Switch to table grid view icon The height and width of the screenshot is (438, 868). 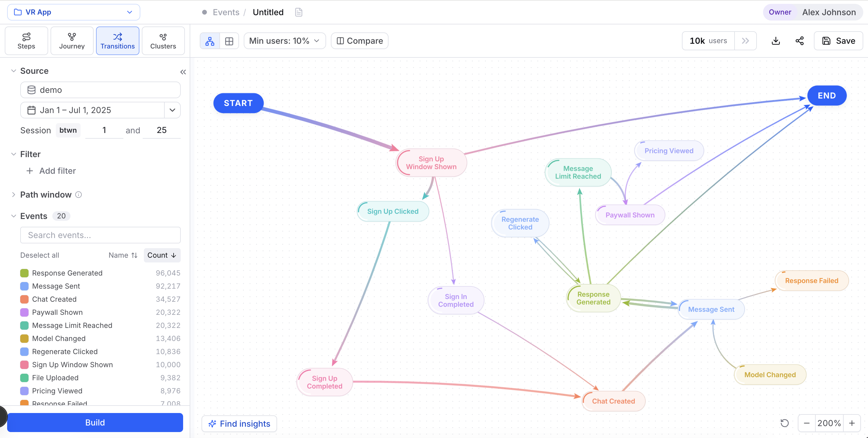tap(229, 41)
